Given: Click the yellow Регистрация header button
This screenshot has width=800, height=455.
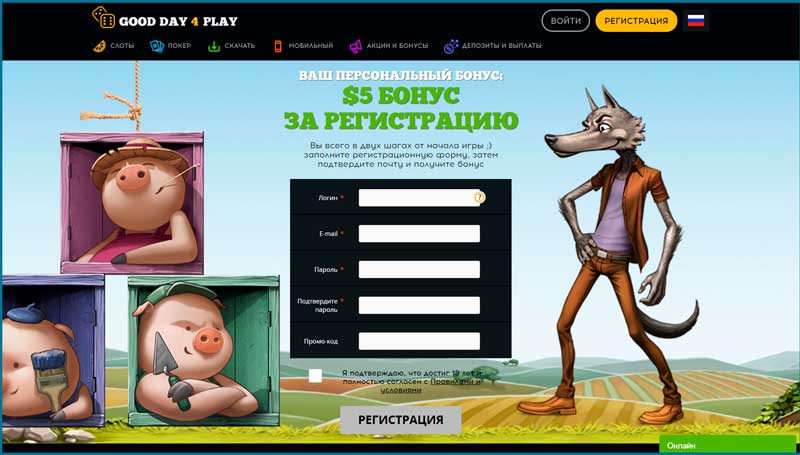Looking at the screenshot, I should 636,21.
